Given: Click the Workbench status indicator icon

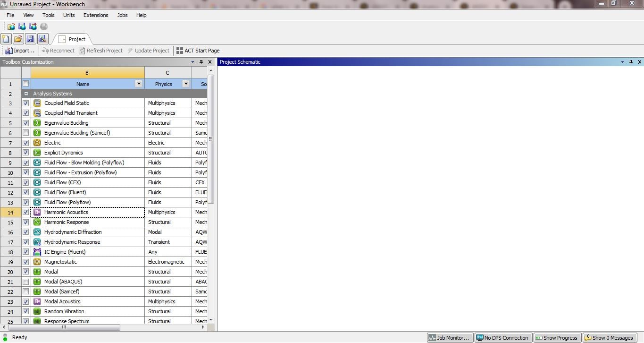Looking at the screenshot, I should [x=5, y=337].
